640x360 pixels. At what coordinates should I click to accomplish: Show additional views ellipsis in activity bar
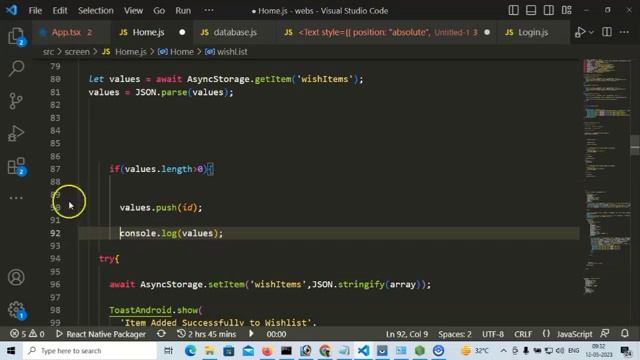click(x=16, y=198)
